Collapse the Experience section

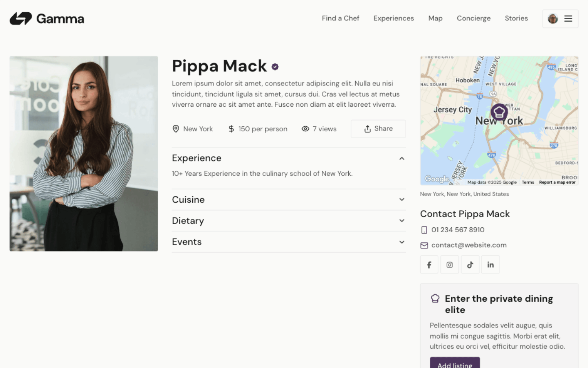[x=402, y=159]
